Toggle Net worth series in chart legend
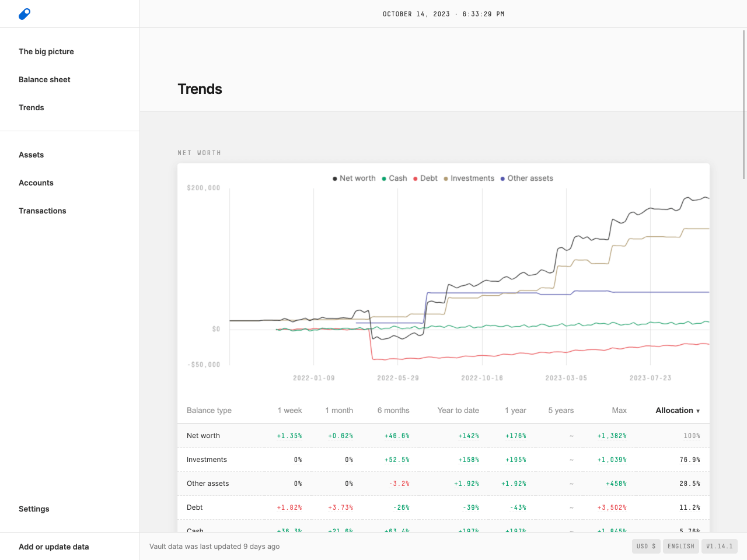This screenshot has height=560, width=747. 354,178
